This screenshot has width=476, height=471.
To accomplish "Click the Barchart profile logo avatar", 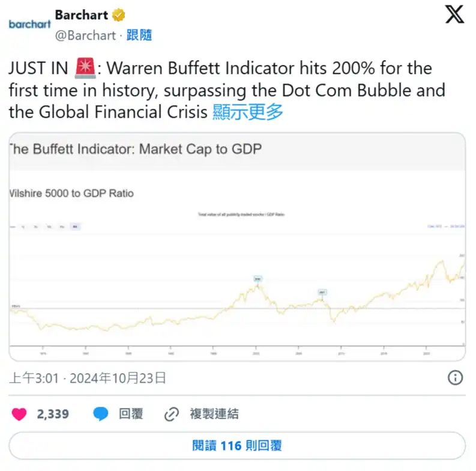I will click(x=29, y=24).
